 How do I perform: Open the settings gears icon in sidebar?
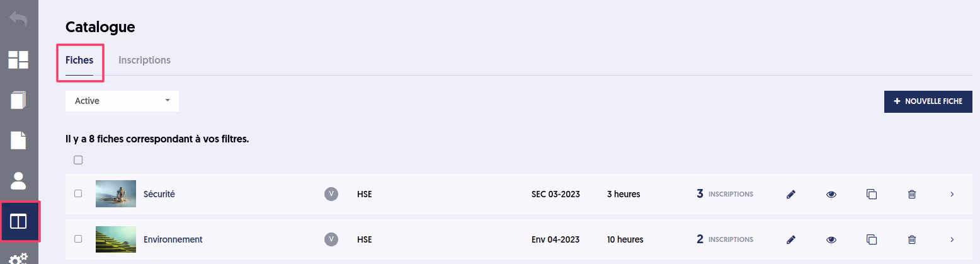[18, 258]
